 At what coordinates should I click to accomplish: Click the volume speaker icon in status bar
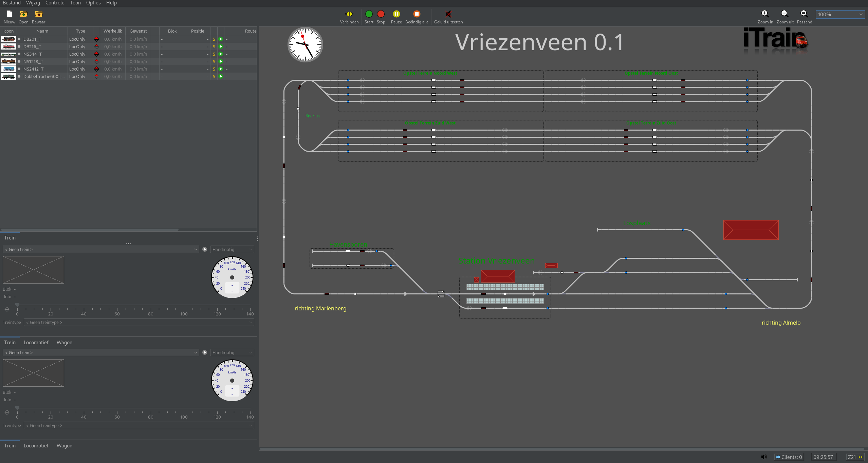tap(763, 457)
